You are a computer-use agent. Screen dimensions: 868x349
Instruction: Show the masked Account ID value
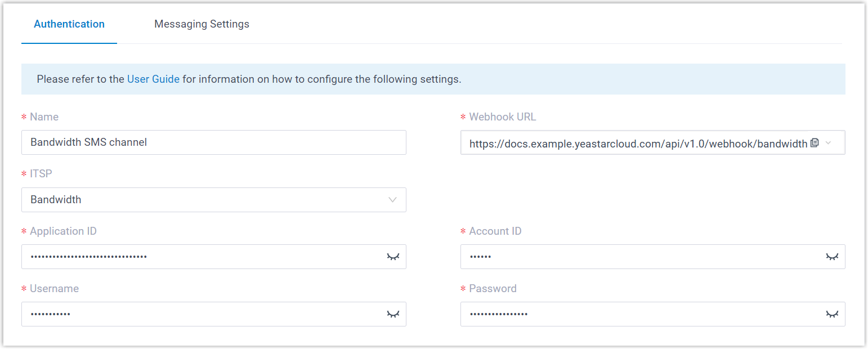(x=832, y=257)
